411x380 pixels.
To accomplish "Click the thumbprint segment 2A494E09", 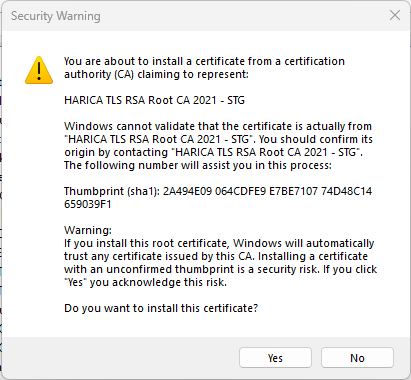I will (187, 191).
